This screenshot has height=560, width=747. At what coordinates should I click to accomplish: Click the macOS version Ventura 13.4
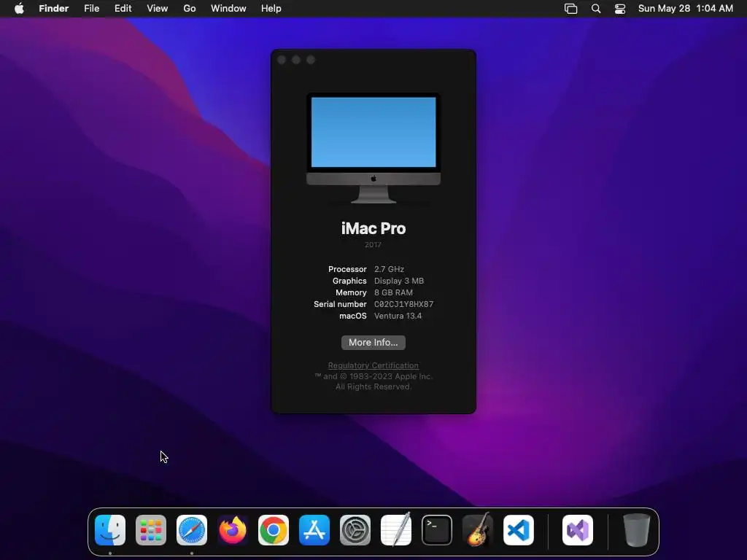point(398,316)
